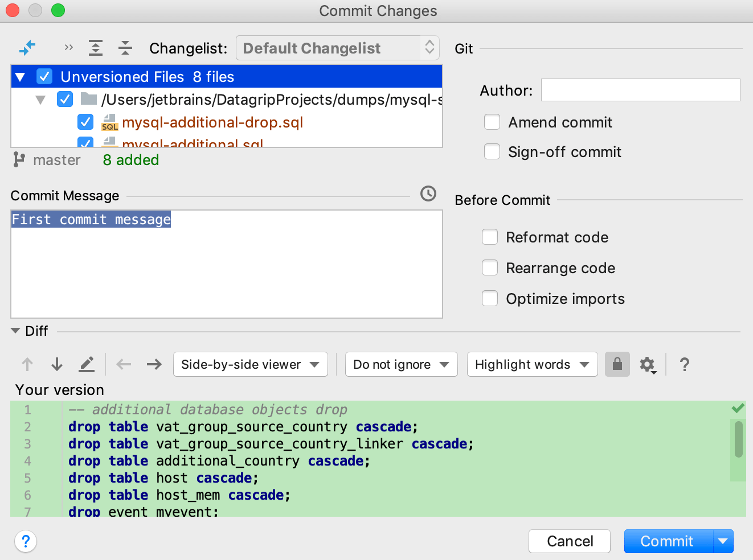Screen dimensions: 753x560
Task: Click the diff viewer vertical scrollbar
Action: [739, 439]
